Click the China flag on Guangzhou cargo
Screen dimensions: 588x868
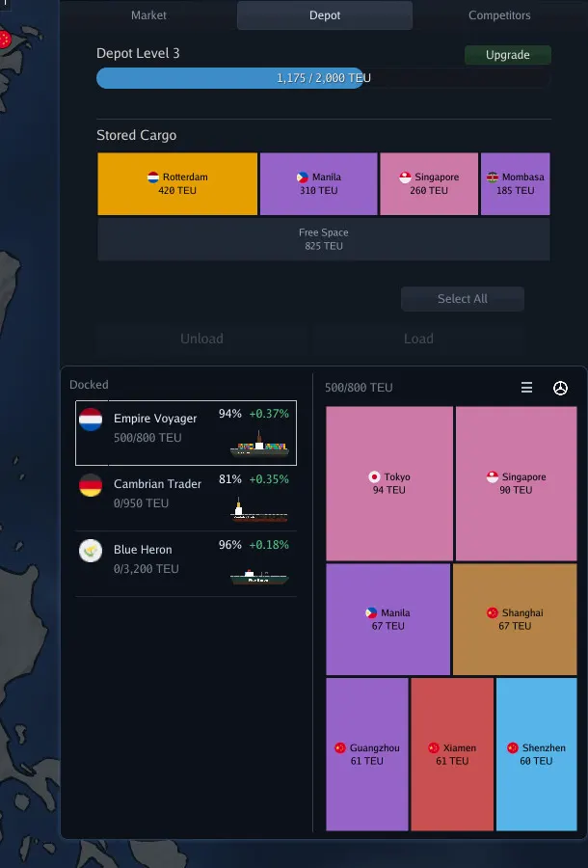coord(340,747)
